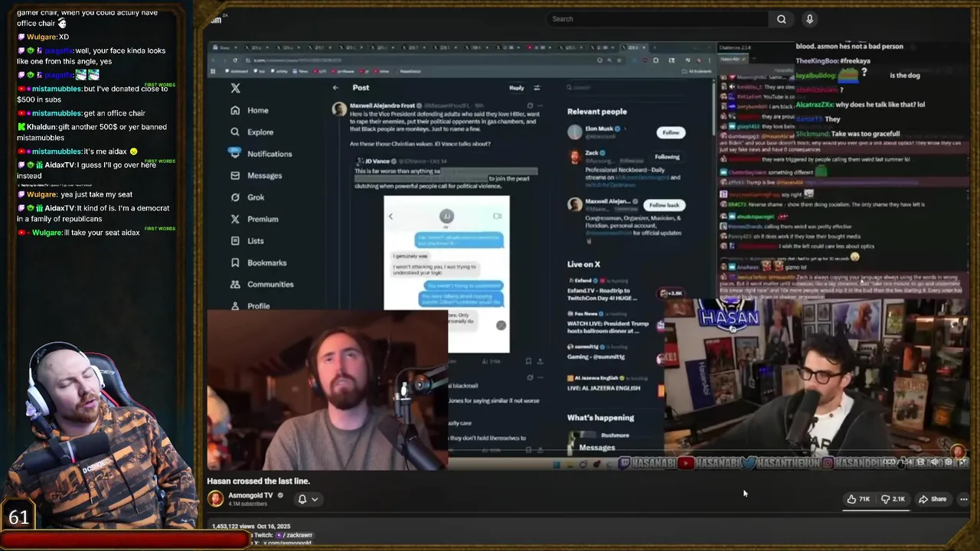This screenshot has height=551, width=980.
Task: Open the Share button under the video
Action: tap(933, 499)
